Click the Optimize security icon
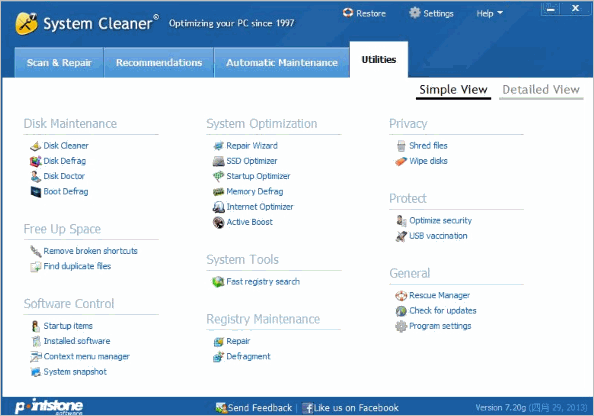594x416 pixels. click(x=401, y=221)
